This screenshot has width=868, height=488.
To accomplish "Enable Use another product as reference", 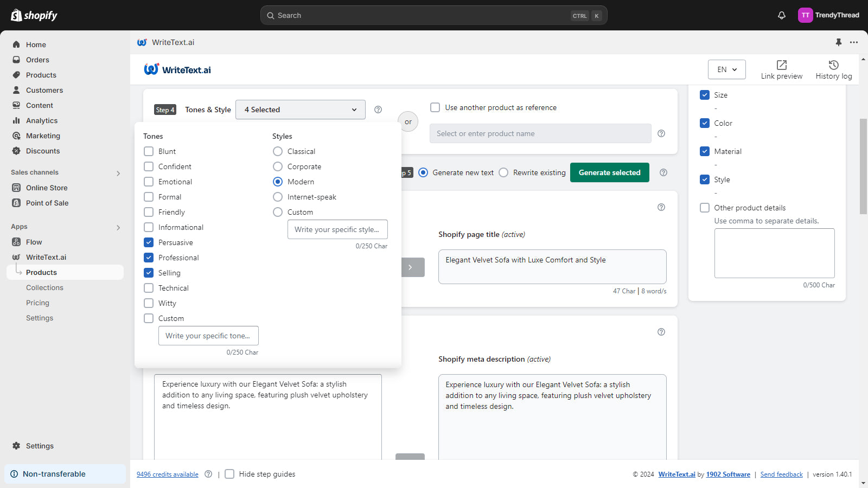I will [x=435, y=107].
